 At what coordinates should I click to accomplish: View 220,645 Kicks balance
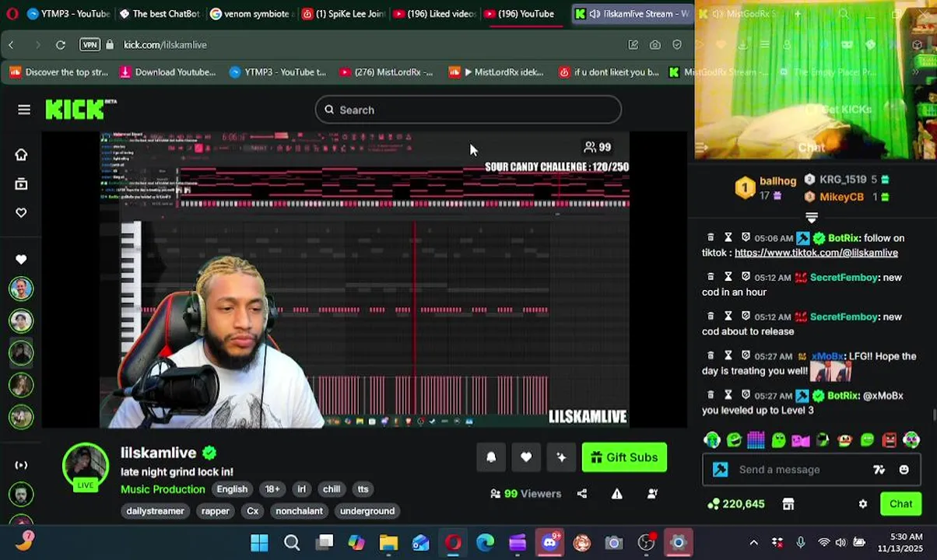click(736, 504)
